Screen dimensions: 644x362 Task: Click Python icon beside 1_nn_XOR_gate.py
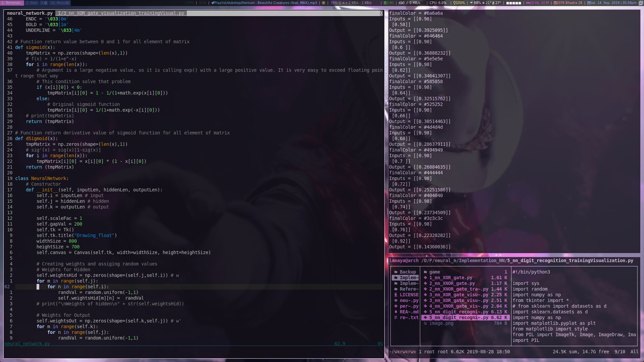click(x=425, y=278)
